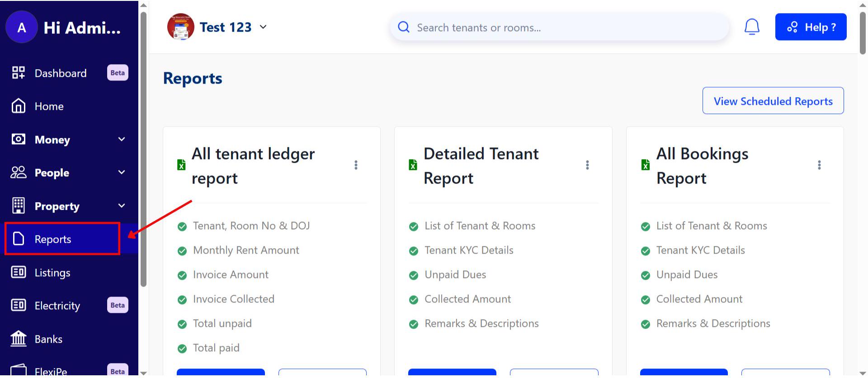Click the sidebar vertical scrollbar
Image resolution: width=868 pixels, height=378 pixels.
(143, 149)
